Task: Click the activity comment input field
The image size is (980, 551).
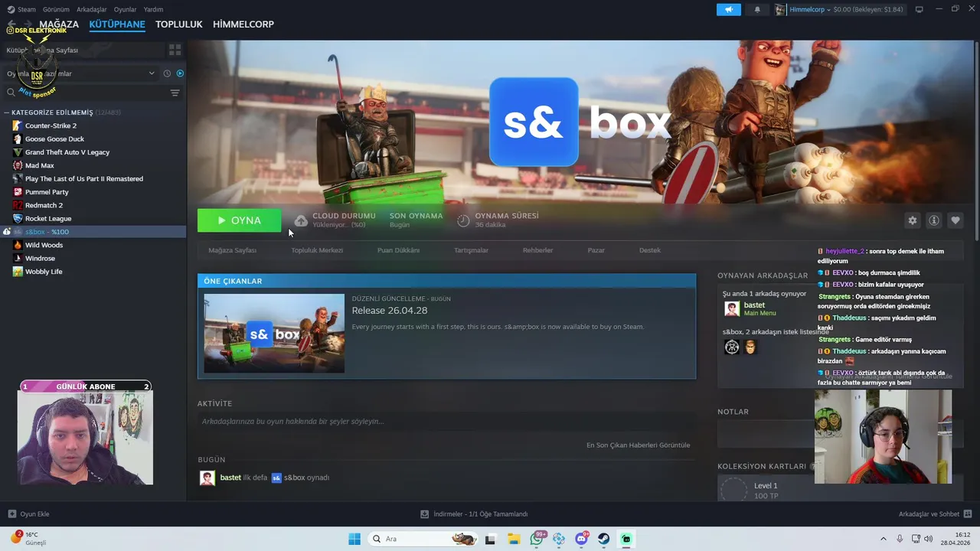Action: 447,422
